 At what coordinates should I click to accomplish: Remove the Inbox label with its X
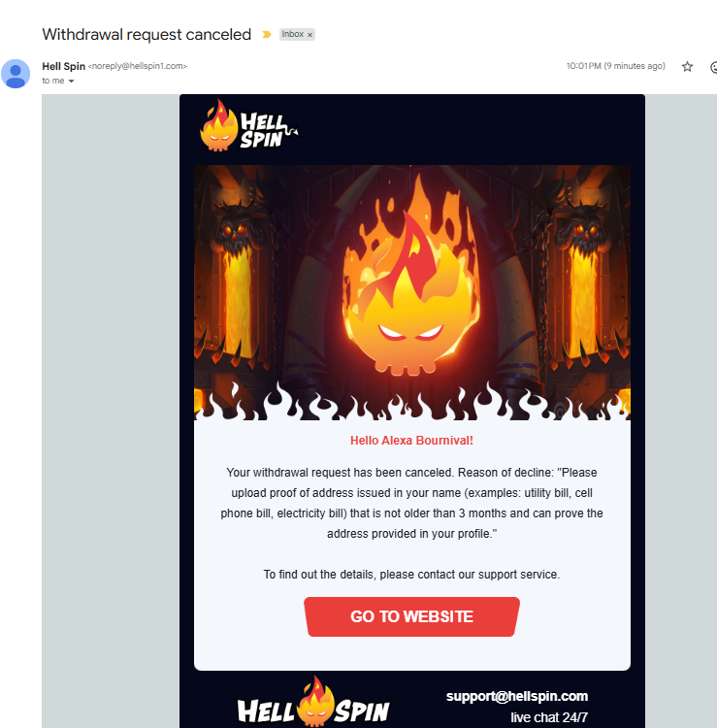310,35
